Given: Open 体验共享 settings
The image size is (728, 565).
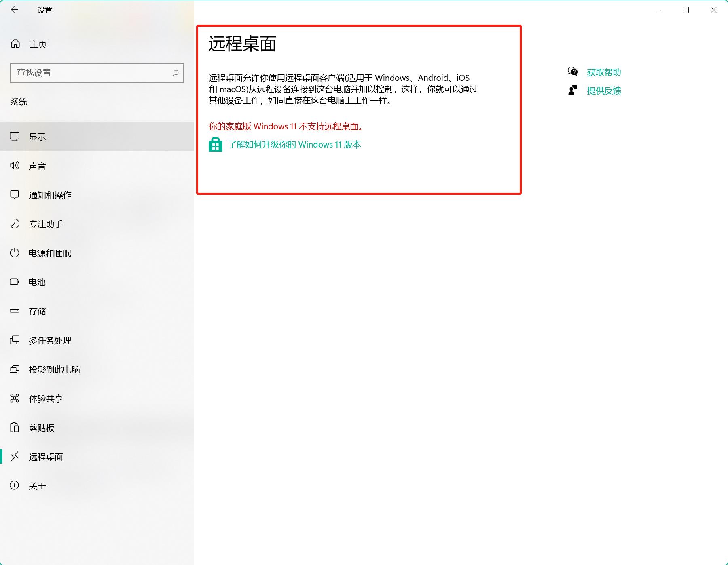Looking at the screenshot, I should pos(97,398).
